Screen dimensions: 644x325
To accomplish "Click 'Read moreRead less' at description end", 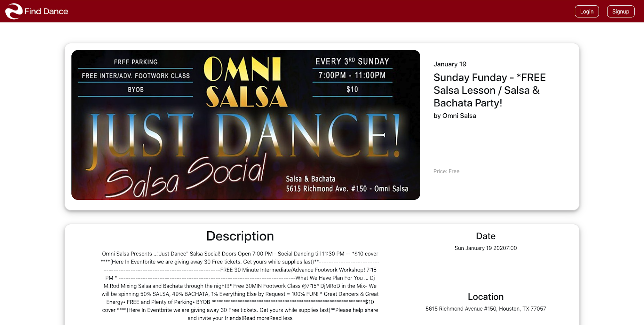I will click(x=268, y=318).
